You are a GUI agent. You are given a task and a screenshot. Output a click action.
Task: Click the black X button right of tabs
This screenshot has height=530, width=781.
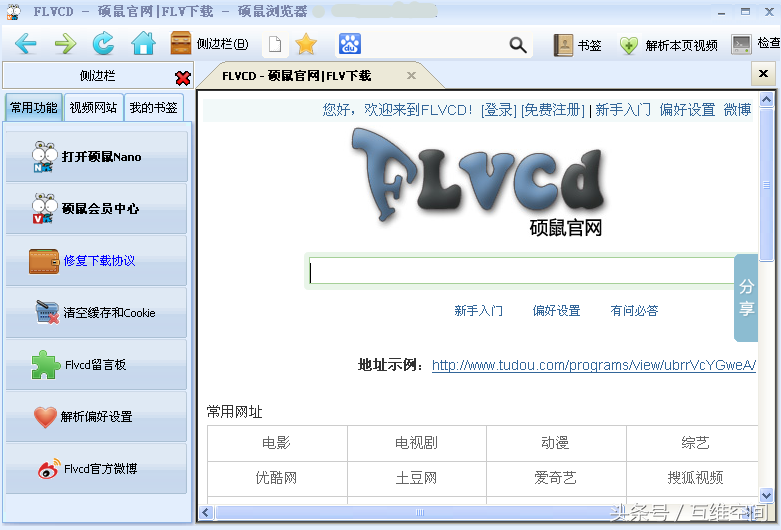tap(763, 74)
